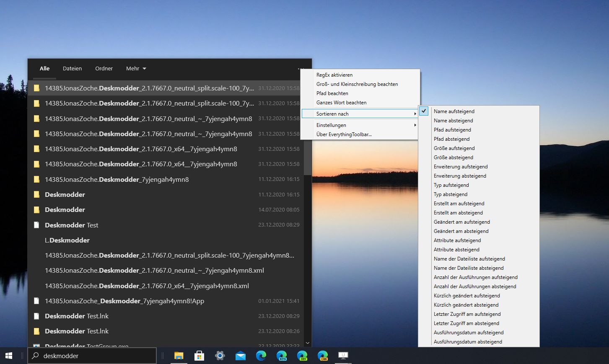This screenshot has height=364, width=609.
Task: Choose Anzahl der Ausführungen aufsteigend
Action: coord(479,277)
